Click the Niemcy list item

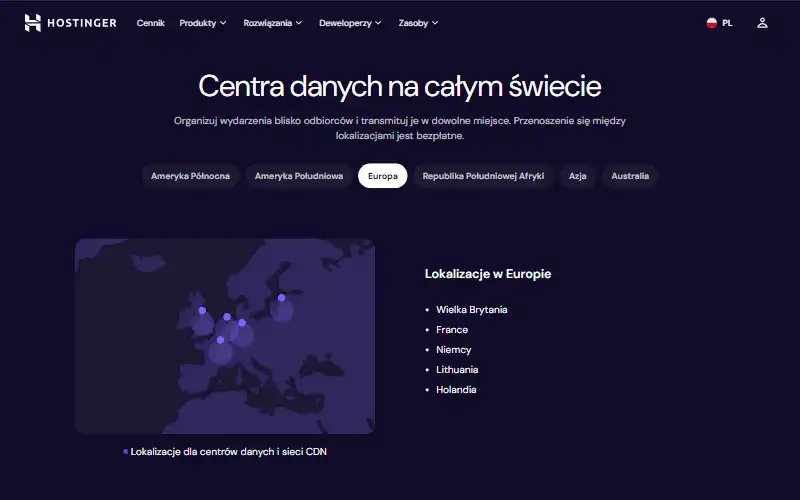(454, 349)
